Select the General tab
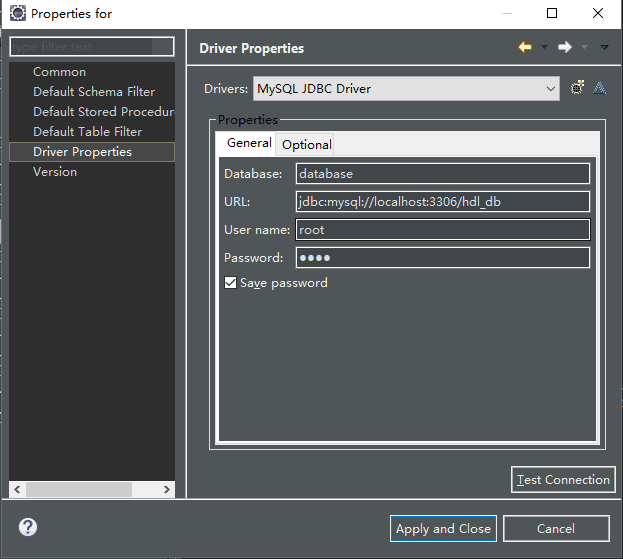The image size is (623, 559). (249, 143)
